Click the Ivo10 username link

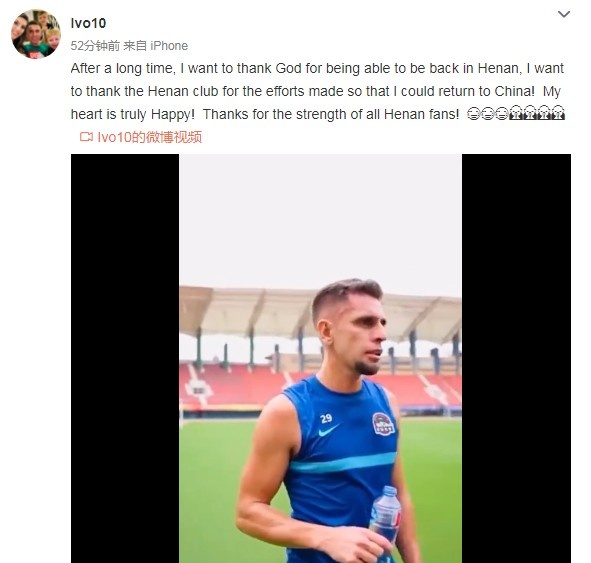point(88,23)
